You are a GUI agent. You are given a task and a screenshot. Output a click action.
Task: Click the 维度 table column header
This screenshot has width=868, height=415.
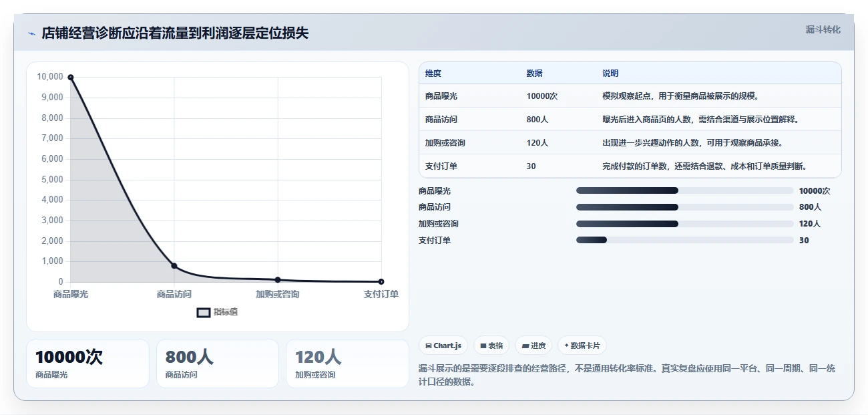click(x=433, y=74)
